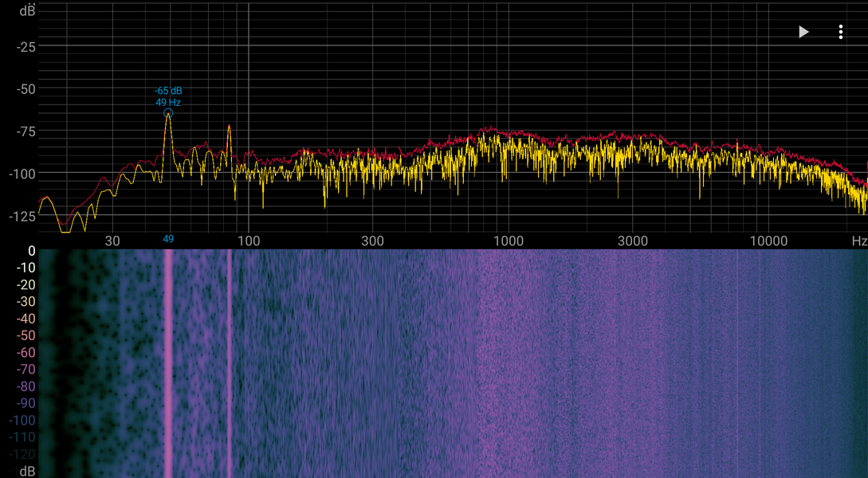The height and width of the screenshot is (478, 868).
Task: Click the "-25" level on the spectrum axis
Action: point(25,47)
